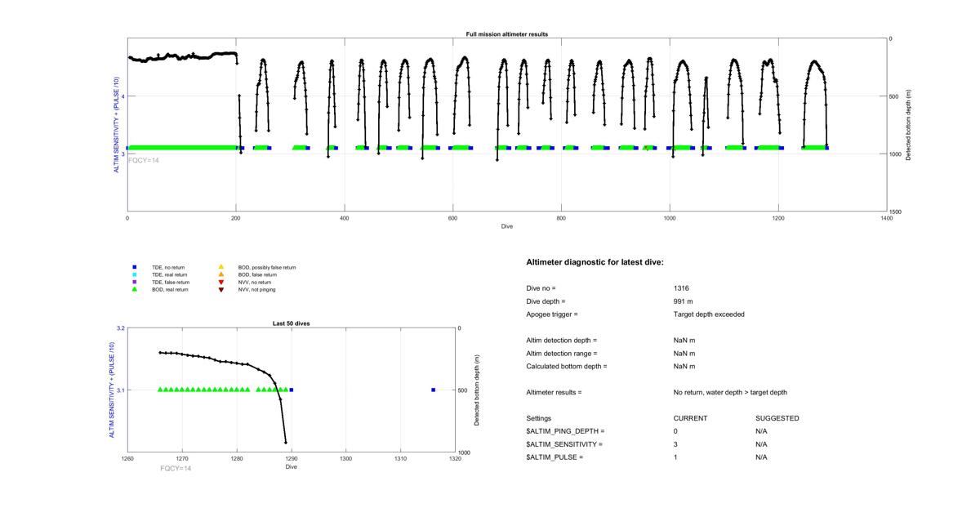
Task: Click the 'Altimeter results =' label
Action: pos(554,393)
